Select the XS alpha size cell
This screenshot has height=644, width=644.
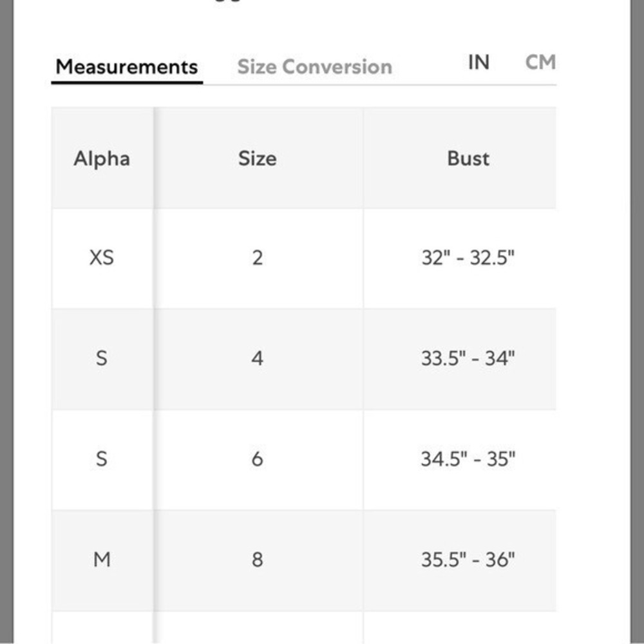point(102,258)
